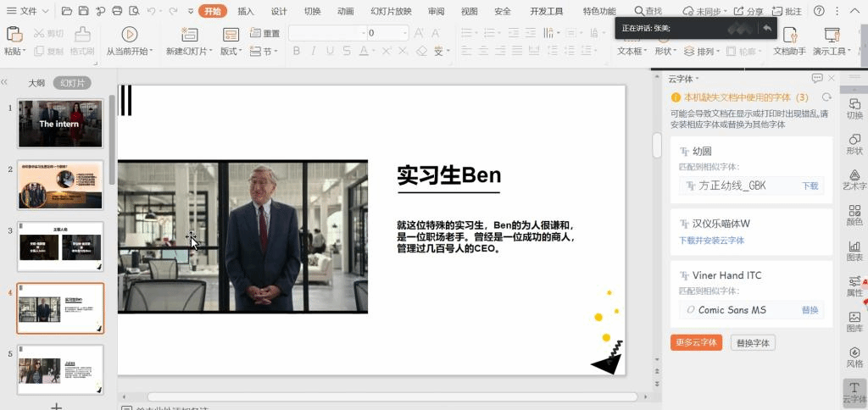Click the 格式刷 format painter icon
The height and width of the screenshot is (410, 868).
[82, 34]
